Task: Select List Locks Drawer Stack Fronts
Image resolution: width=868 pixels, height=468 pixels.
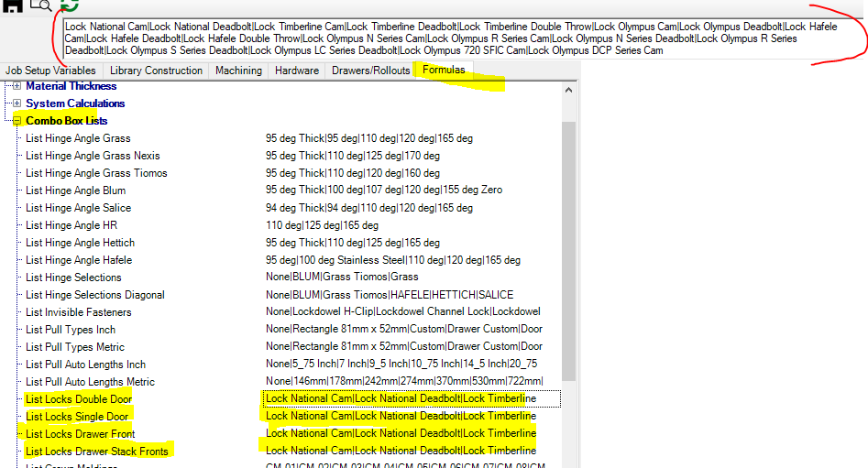Action: pyautogui.click(x=96, y=452)
